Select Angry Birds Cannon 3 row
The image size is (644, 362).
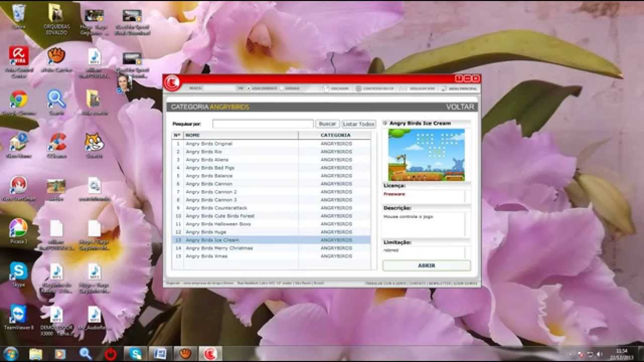click(x=271, y=200)
